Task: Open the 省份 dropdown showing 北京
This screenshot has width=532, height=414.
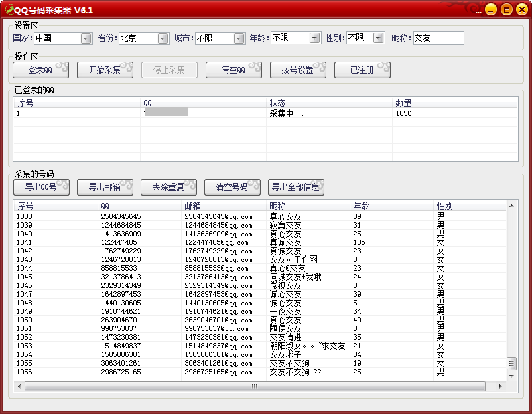Action: click(163, 38)
